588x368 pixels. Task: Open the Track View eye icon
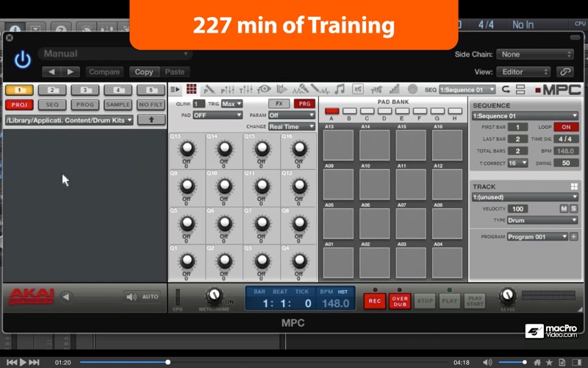pyautogui.click(x=264, y=89)
